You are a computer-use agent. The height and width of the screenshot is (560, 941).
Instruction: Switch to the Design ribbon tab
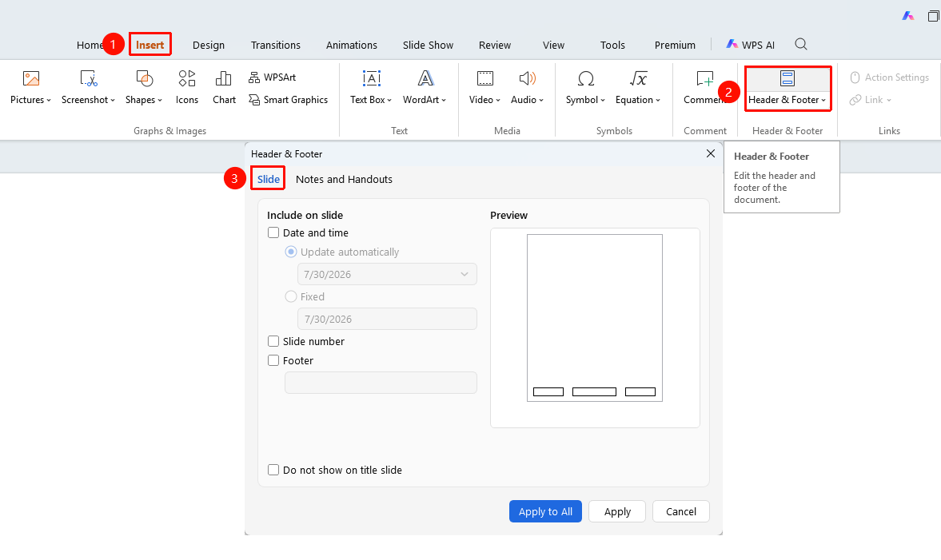point(208,45)
